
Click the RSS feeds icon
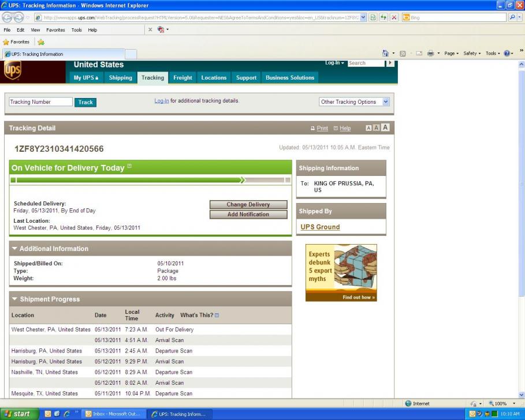click(x=403, y=53)
